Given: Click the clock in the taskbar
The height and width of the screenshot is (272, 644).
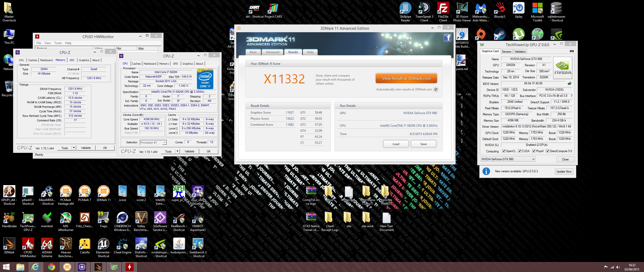Looking at the screenshot, I should [x=632, y=267].
